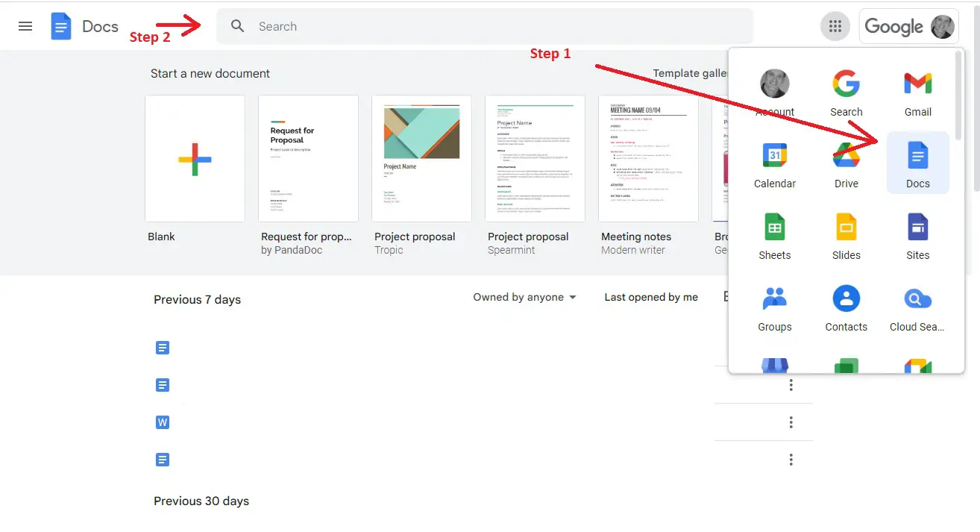
Task: Click the "Blank" template label
Action: (162, 237)
